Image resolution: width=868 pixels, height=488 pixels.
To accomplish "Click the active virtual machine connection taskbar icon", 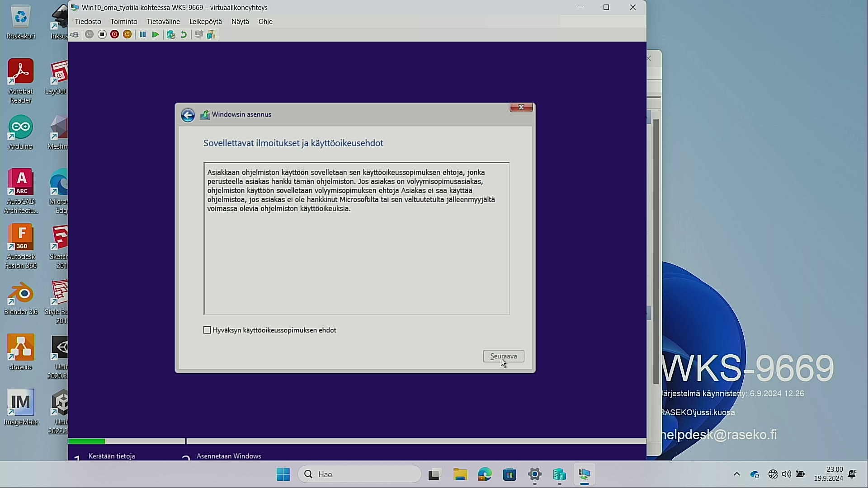I will (x=585, y=474).
